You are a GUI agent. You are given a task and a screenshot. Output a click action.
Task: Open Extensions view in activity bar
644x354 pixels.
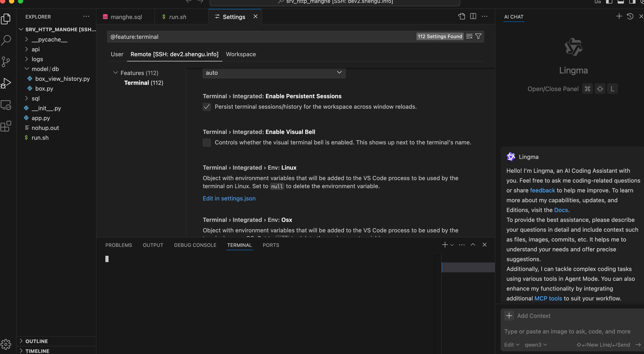click(6, 126)
